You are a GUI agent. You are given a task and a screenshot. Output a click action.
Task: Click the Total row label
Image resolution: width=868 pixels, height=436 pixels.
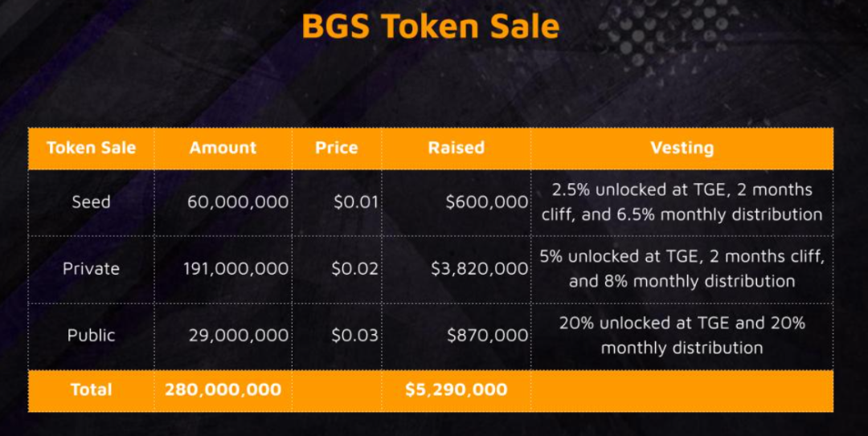click(x=92, y=389)
